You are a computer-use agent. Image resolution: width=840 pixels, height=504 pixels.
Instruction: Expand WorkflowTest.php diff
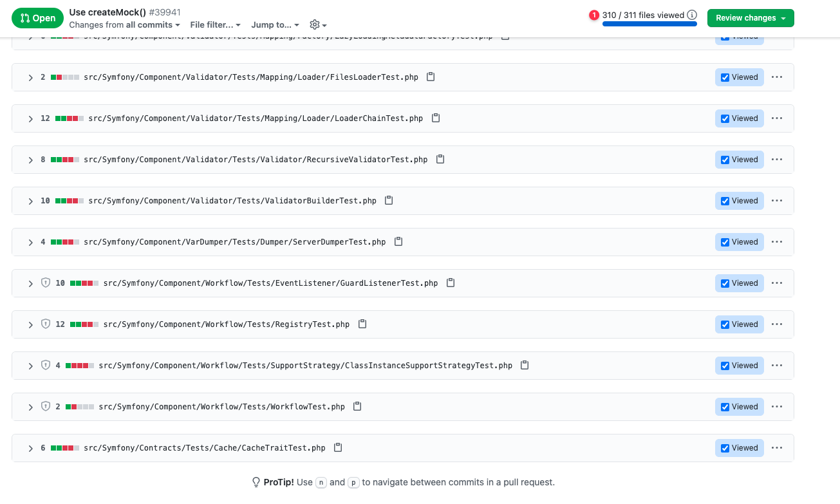tap(30, 407)
